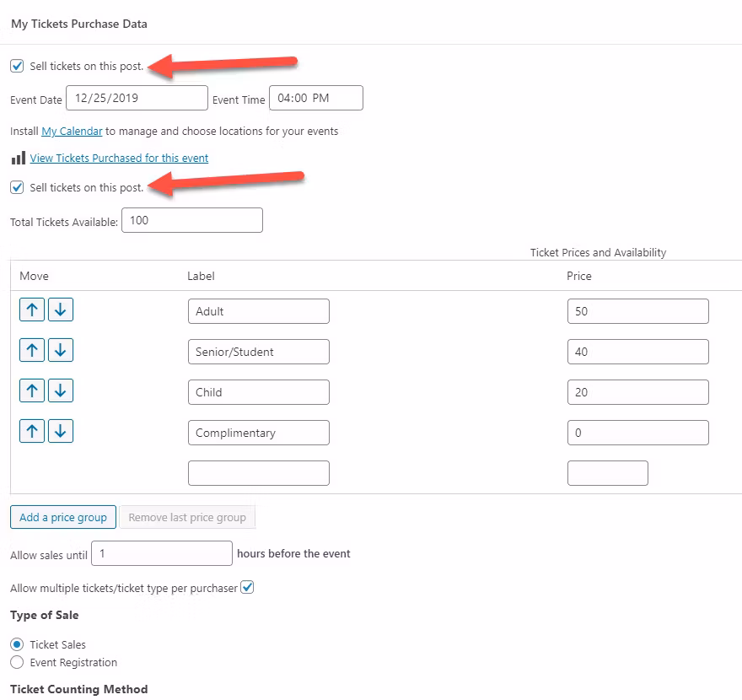Screen dimensions: 742x700
Task: Enable the Ticket Sales option
Action: click(x=18, y=644)
